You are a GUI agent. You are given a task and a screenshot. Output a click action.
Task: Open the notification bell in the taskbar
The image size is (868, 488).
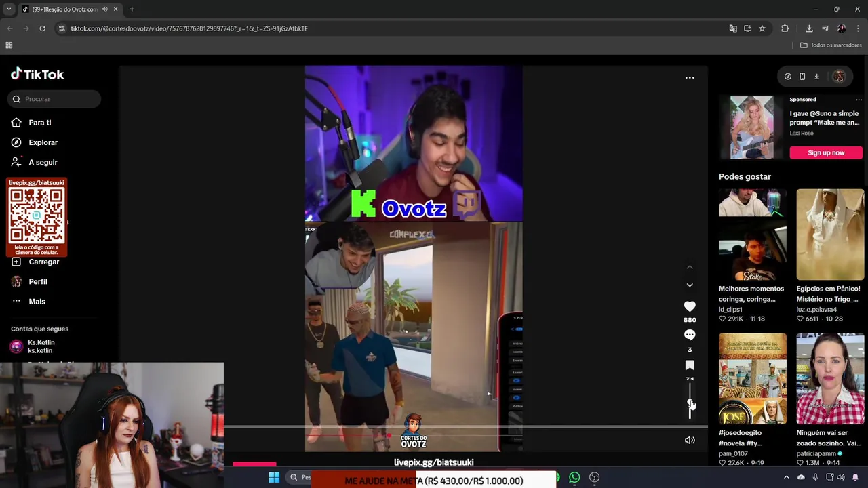(x=855, y=478)
